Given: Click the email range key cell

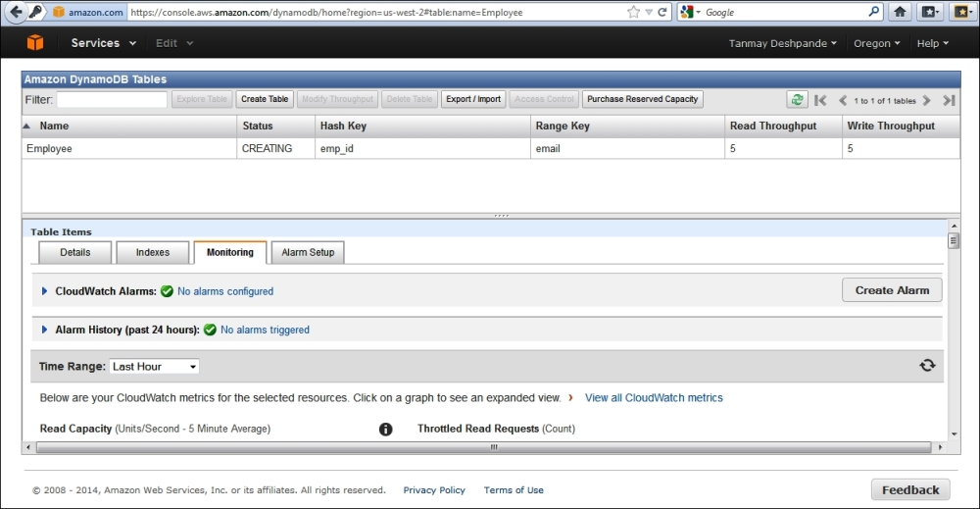Looking at the screenshot, I should click(627, 148).
